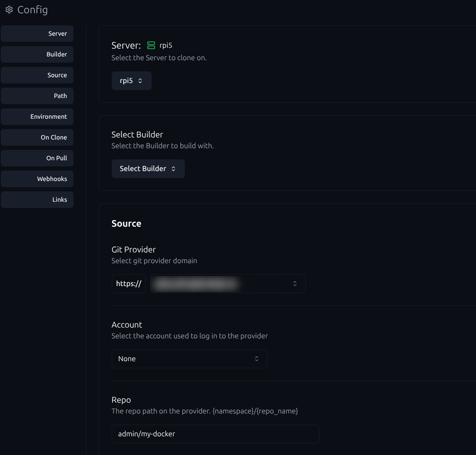The width and height of the screenshot is (476, 455).
Task: Click the chevron icon on Select Builder
Action: (x=174, y=169)
